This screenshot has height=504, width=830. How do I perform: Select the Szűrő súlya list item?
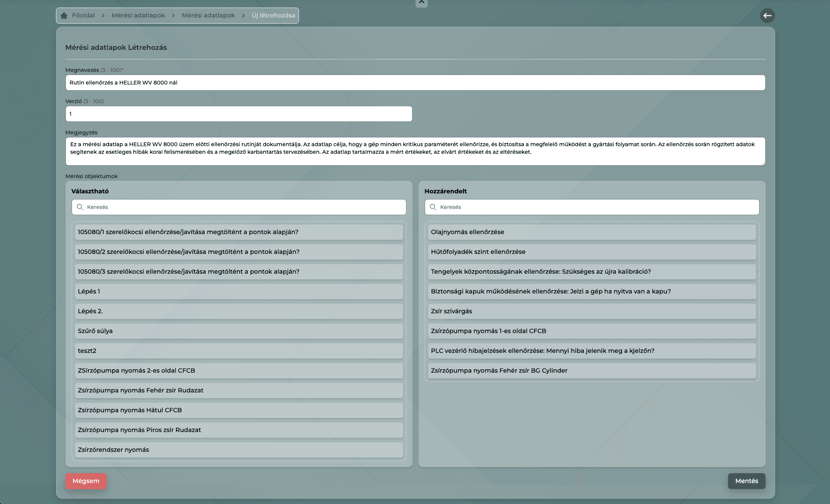(x=239, y=331)
